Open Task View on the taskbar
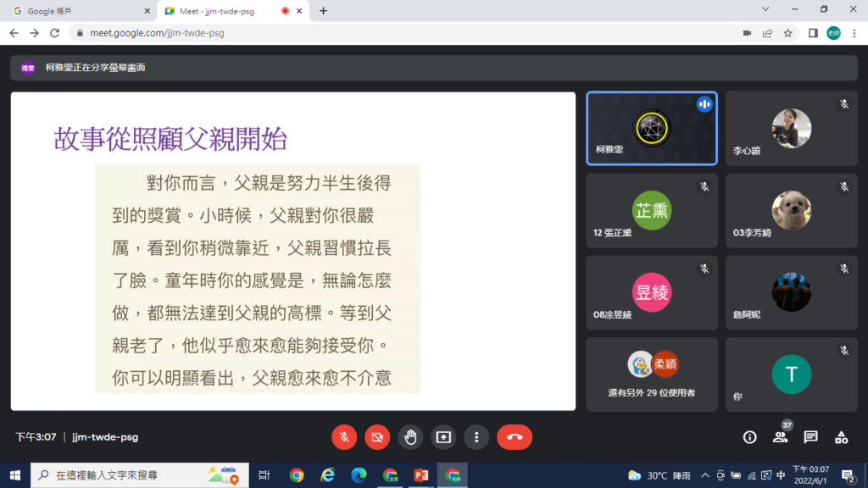Image resolution: width=868 pixels, height=488 pixels. tap(264, 475)
